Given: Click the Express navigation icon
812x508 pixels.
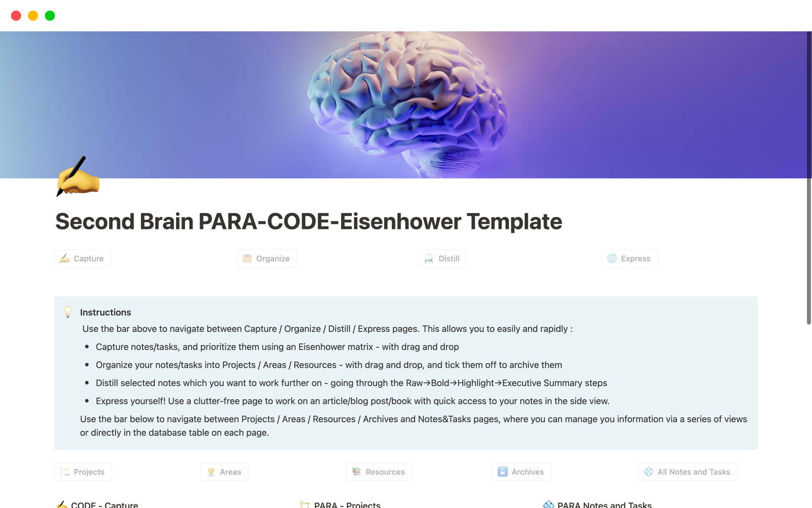Looking at the screenshot, I should click(x=612, y=258).
